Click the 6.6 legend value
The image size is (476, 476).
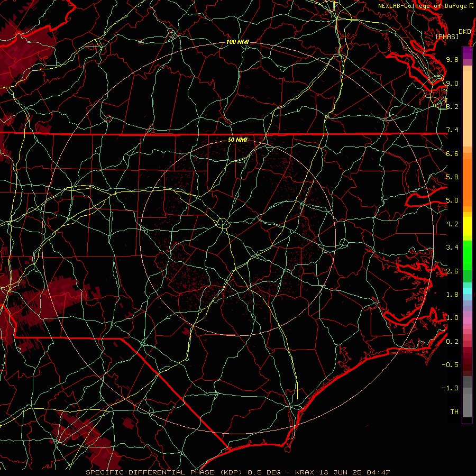coord(452,153)
